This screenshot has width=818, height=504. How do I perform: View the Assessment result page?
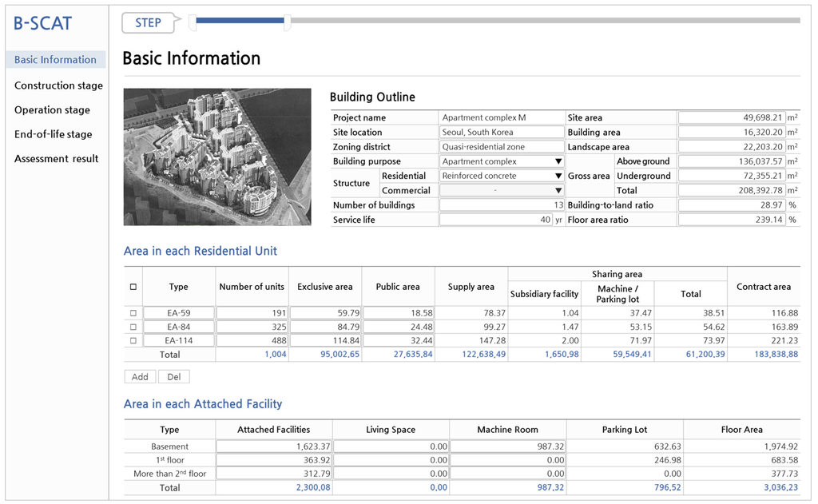[56, 159]
